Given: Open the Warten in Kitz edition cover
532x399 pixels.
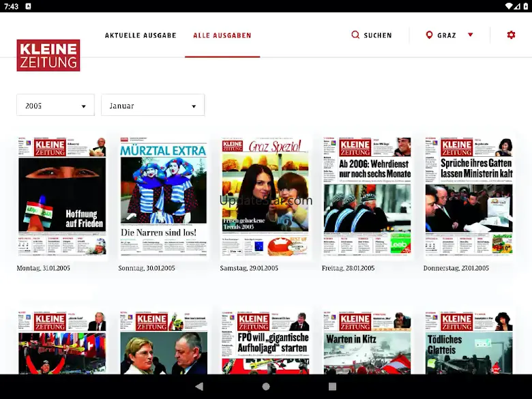Looking at the screenshot, I should pyautogui.click(x=367, y=343).
